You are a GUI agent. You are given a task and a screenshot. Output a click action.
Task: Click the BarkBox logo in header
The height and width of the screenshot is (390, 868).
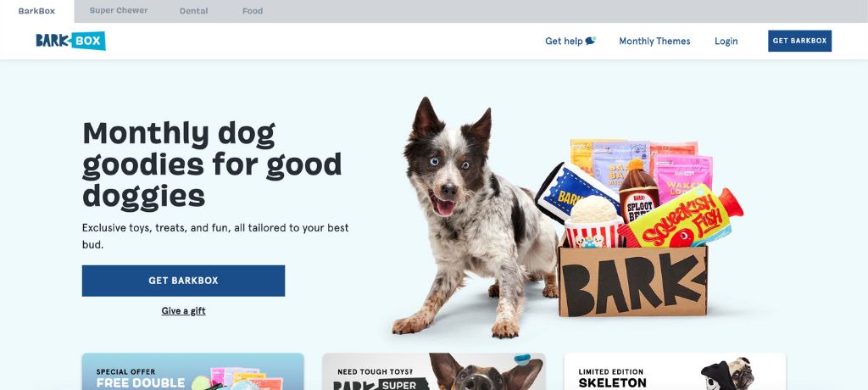point(70,41)
